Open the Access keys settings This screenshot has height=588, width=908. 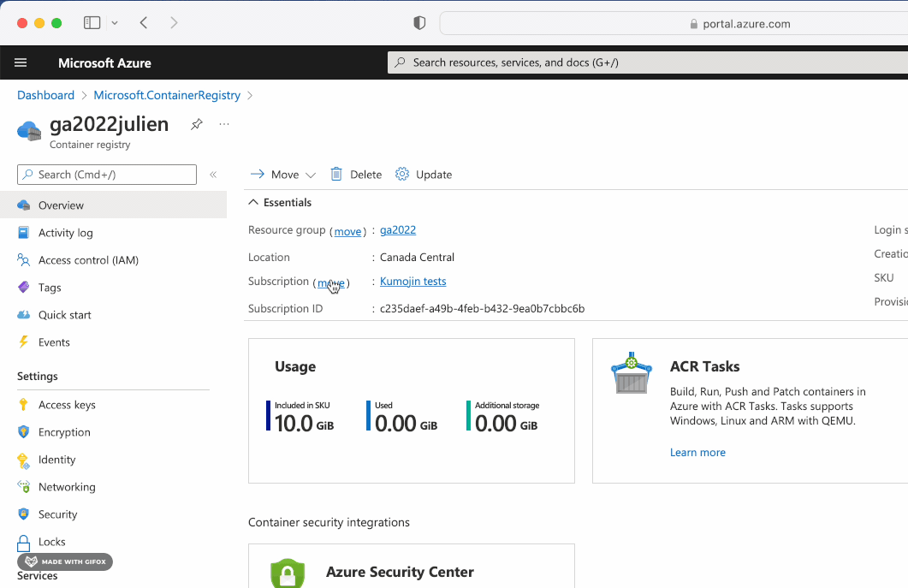(x=67, y=405)
